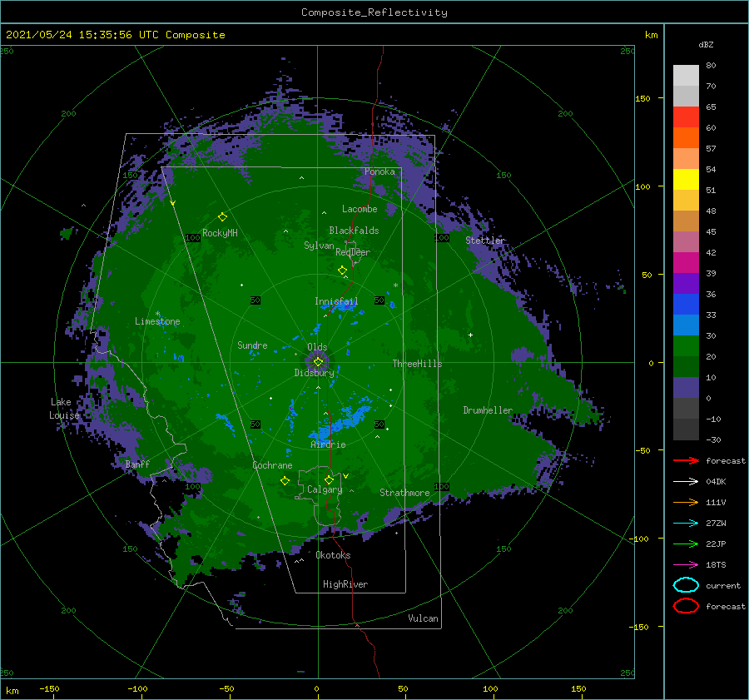Click the Didsbury town label
The width and height of the screenshot is (749, 700).
click(314, 373)
